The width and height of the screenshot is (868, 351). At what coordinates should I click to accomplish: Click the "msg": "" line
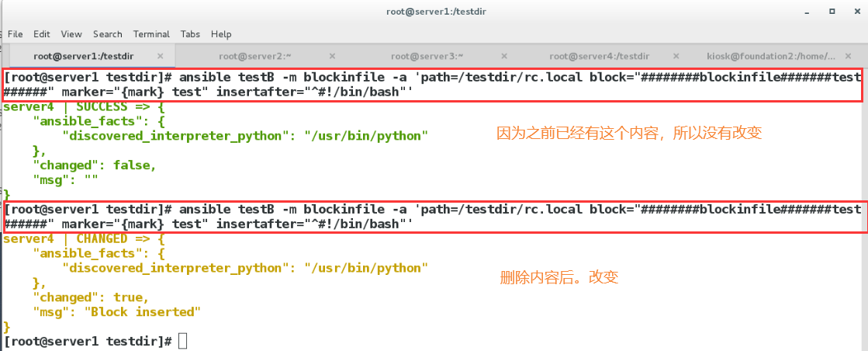[65, 179]
